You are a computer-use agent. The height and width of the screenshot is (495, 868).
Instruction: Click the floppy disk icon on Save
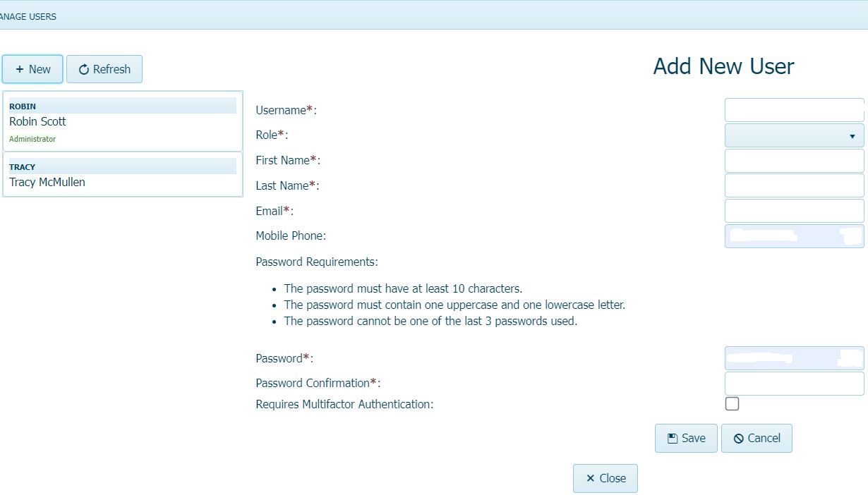(x=672, y=438)
